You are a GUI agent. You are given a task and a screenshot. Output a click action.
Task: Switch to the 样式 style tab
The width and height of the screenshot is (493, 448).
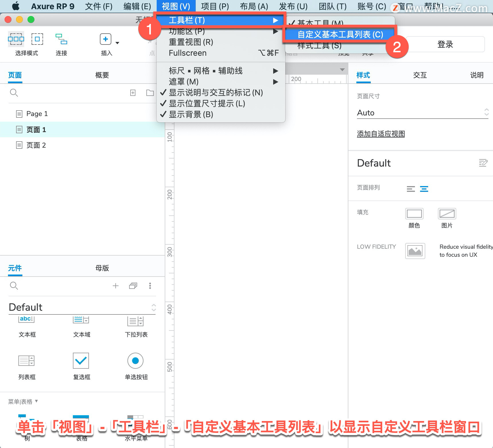point(363,75)
